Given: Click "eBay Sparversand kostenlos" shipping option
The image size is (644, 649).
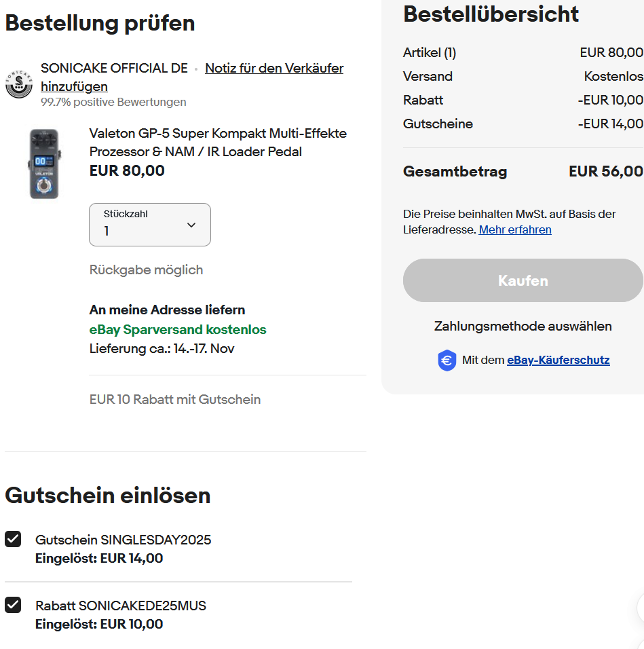Looking at the screenshot, I should tap(177, 330).
